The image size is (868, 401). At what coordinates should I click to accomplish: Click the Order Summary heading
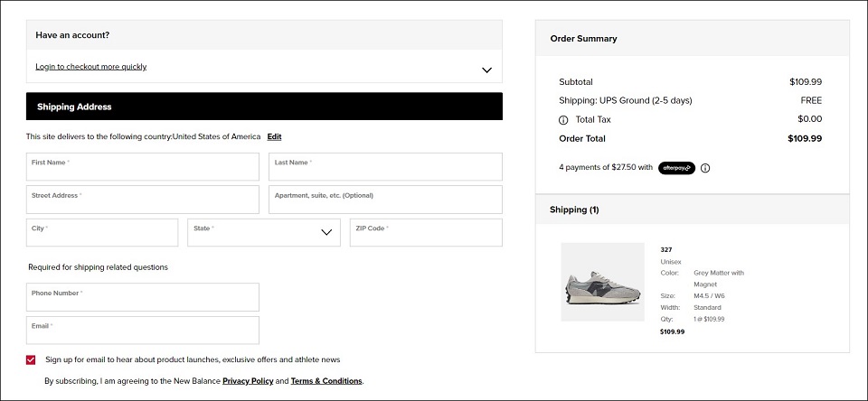(x=583, y=39)
